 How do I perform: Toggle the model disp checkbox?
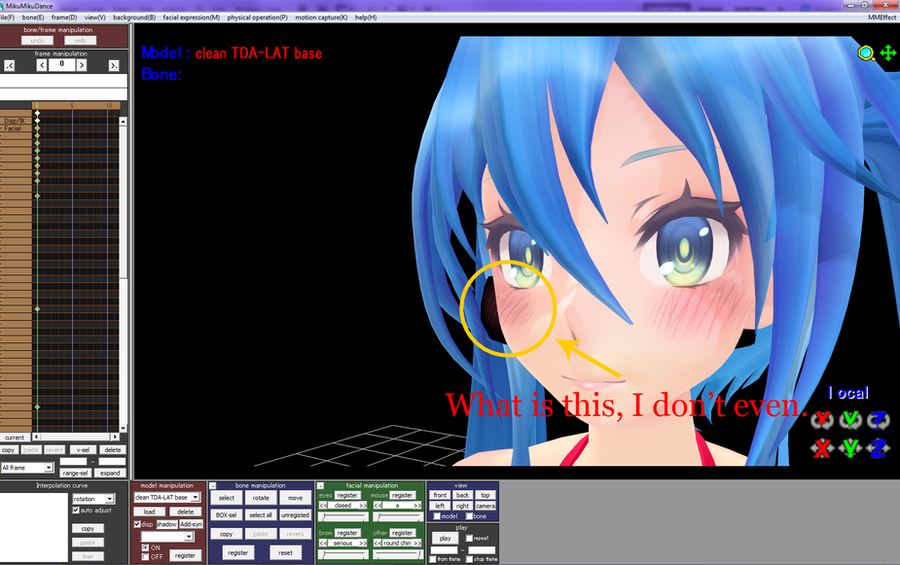(x=137, y=524)
